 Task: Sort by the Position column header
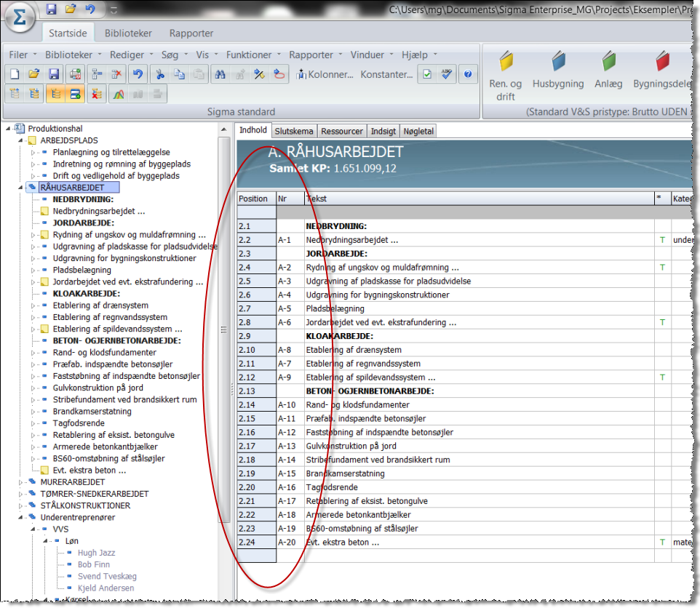point(257,199)
